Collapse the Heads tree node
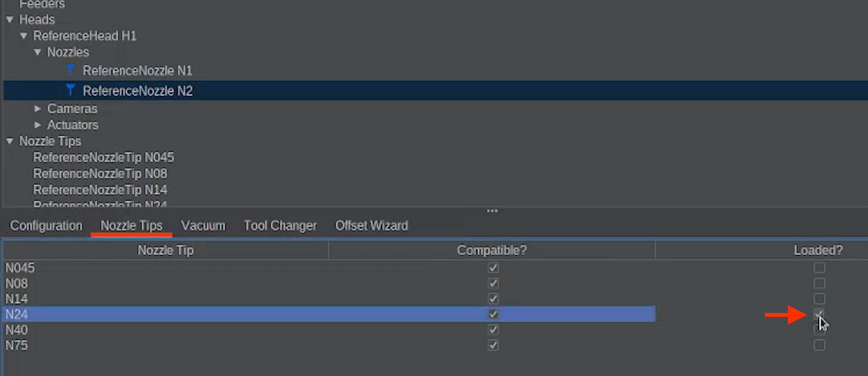Viewport: 868px width, 376px height. pyautogui.click(x=10, y=19)
